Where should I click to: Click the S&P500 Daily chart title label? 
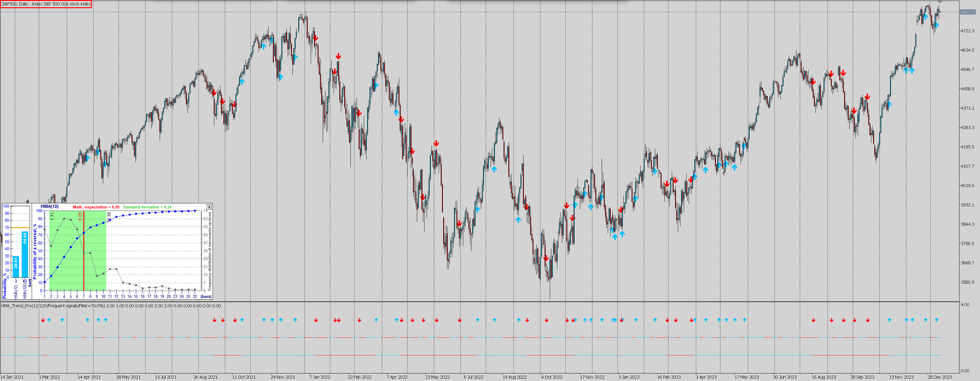click(46, 4)
